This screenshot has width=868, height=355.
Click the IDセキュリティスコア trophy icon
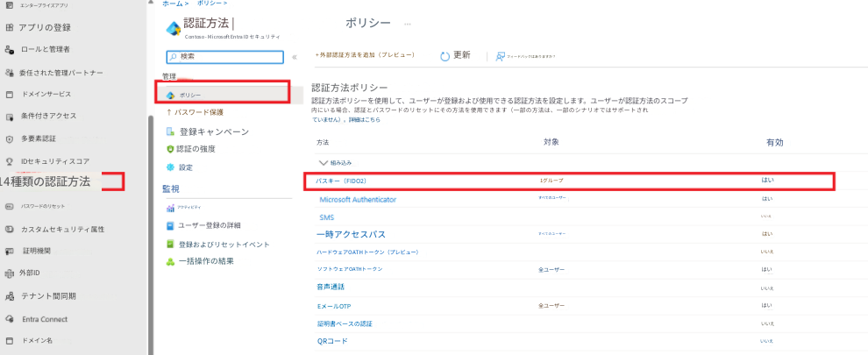point(9,161)
